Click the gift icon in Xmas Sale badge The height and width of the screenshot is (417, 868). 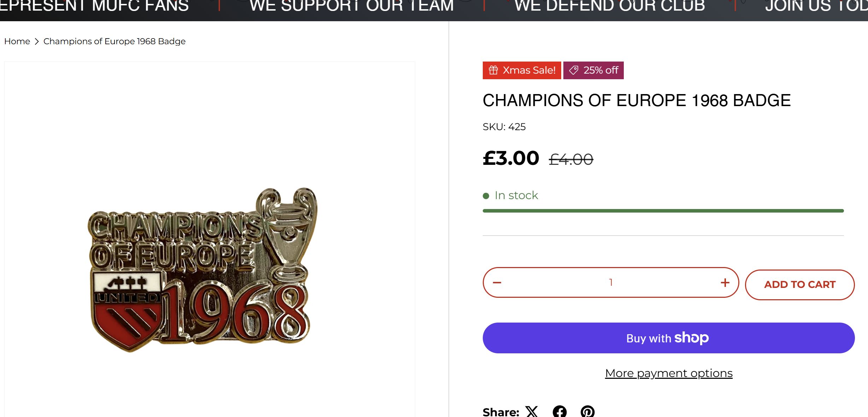pos(493,70)
